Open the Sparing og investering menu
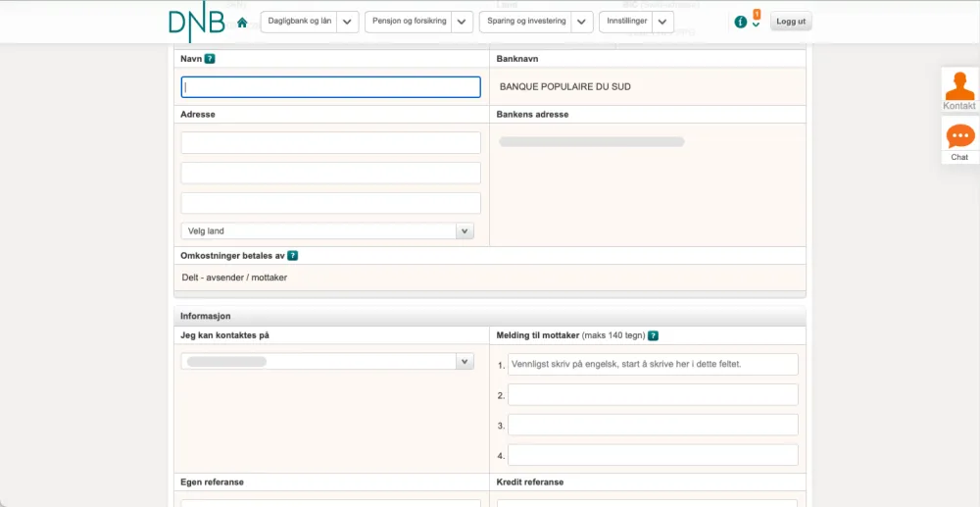980x507 pixels. (526, 22)
